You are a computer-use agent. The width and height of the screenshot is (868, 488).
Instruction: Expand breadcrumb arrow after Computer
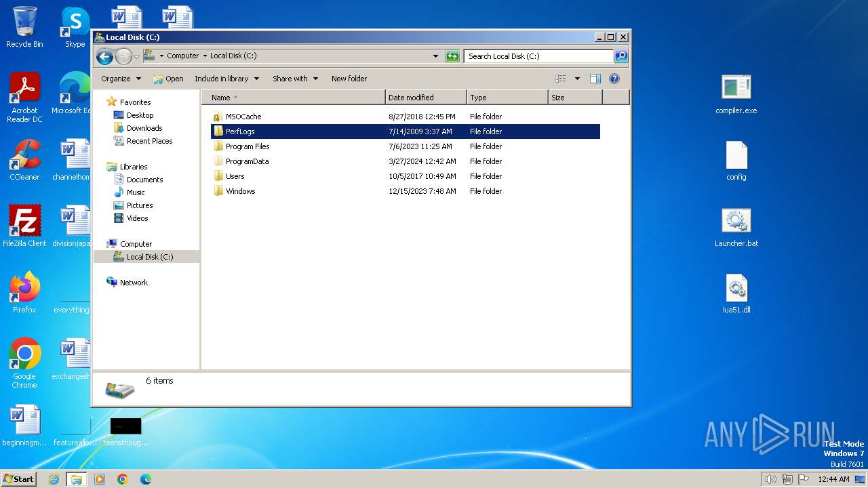[205, 56]
